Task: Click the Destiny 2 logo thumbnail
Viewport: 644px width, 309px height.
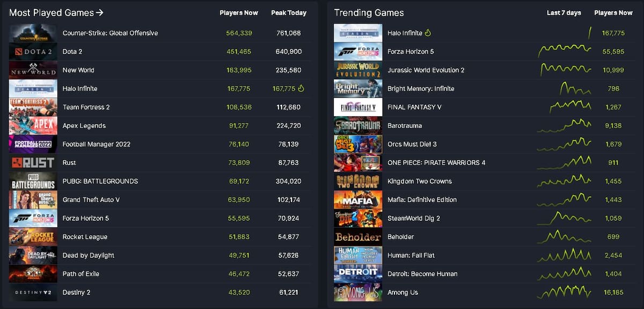Action: click(x=33, y=293)
